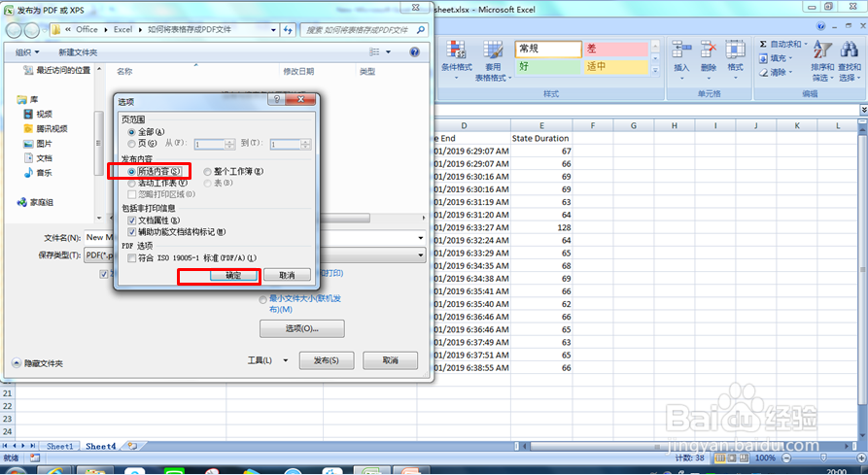
Task: Apply the Neutral cell style swatch
Action: (615, 67)
